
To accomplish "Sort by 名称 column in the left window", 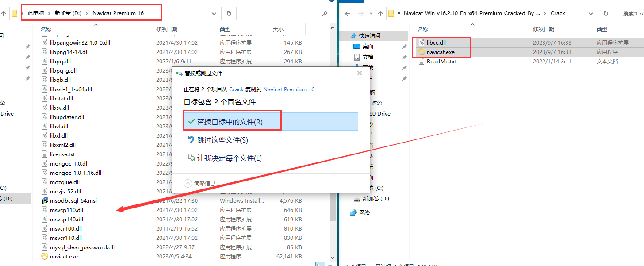I will pos(46,29).
